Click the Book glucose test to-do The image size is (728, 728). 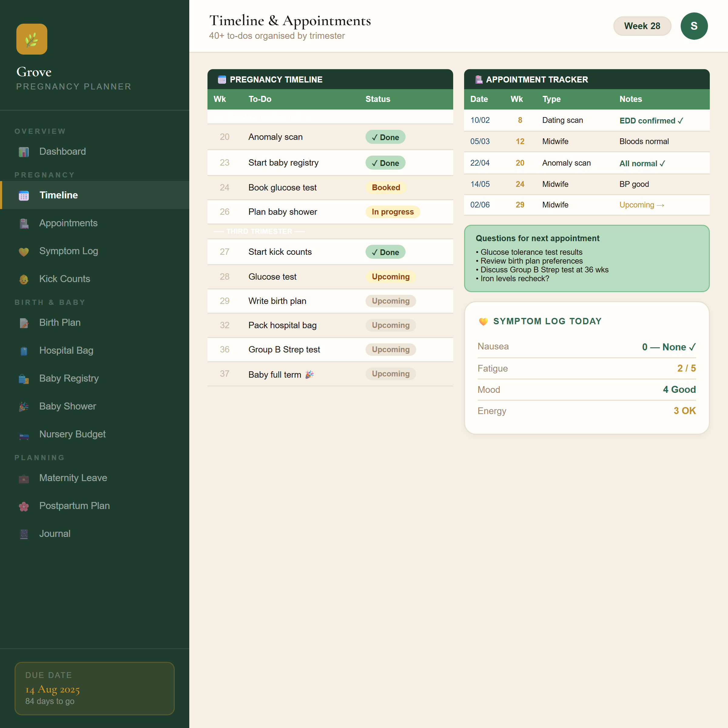click(282, 188)
